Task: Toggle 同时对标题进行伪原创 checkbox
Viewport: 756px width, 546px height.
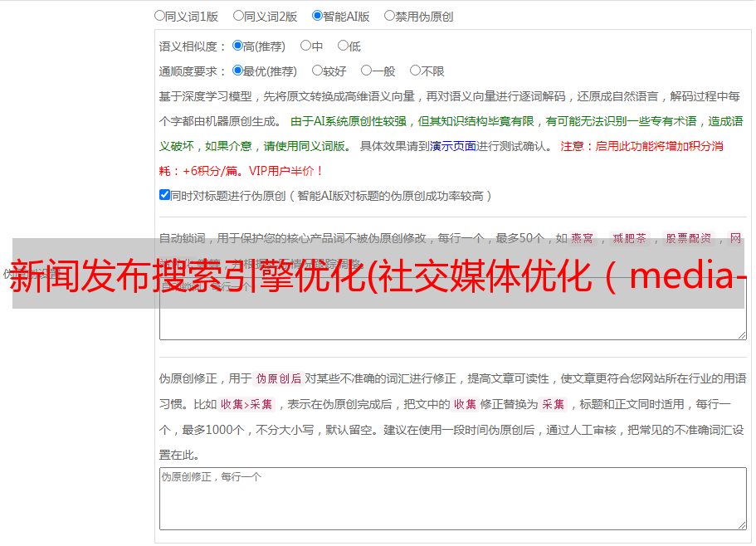Action: coord(164,195)
